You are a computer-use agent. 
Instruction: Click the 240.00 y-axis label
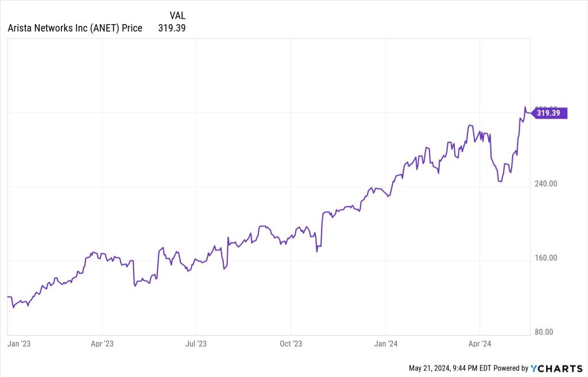[x=546, y=184]
